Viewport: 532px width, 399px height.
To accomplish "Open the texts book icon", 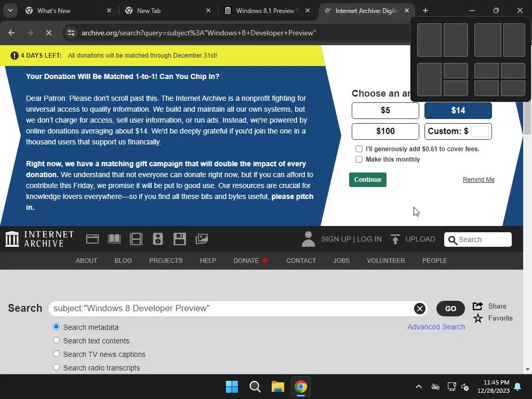I will (114, 239).
